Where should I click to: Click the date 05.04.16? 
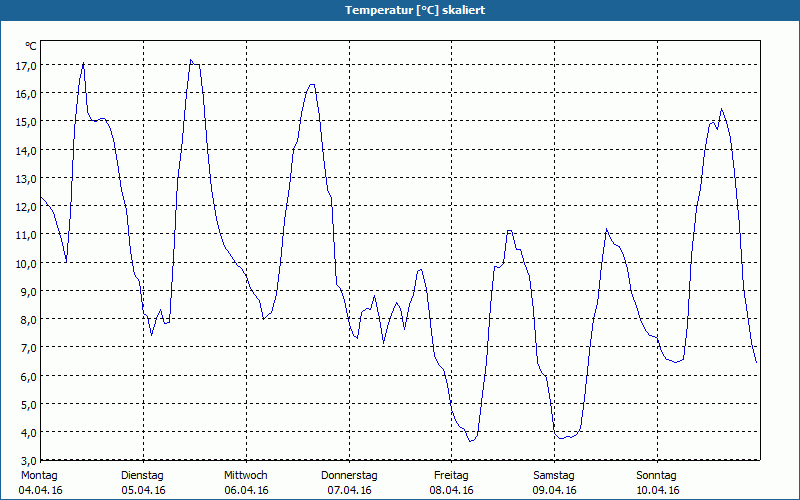click(x=143, y=491)
